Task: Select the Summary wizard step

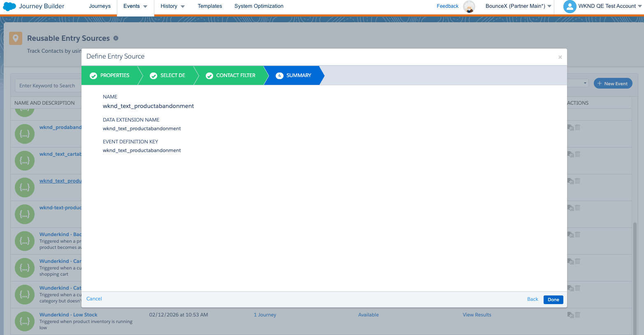Action: coord(293,75)
